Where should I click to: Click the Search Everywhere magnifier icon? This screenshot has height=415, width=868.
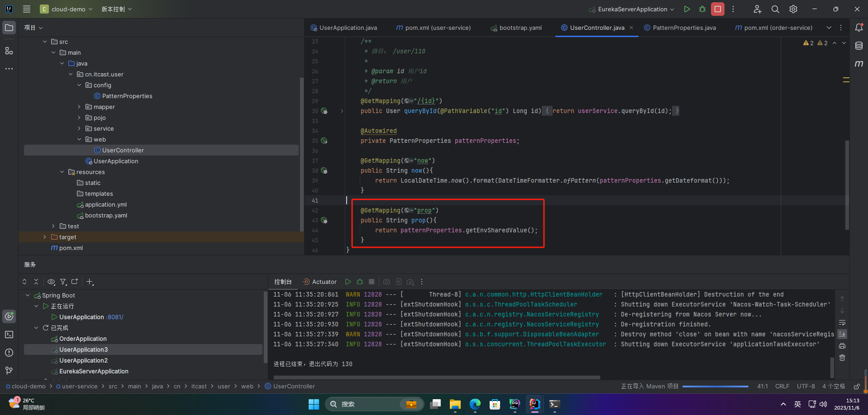point(775,9)
